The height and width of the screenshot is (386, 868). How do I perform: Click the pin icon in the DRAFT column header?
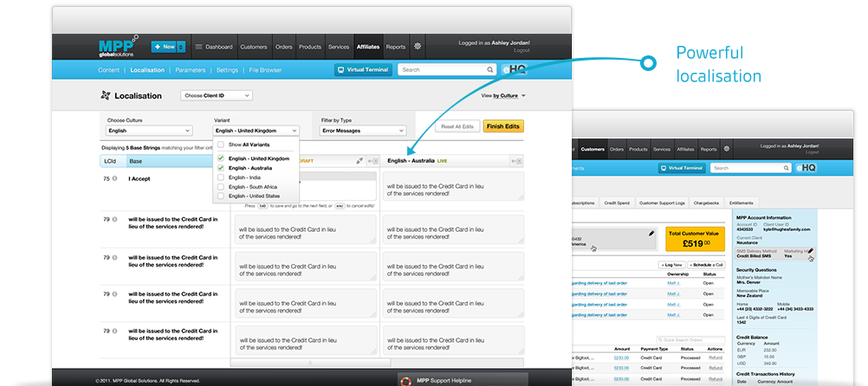360,161
